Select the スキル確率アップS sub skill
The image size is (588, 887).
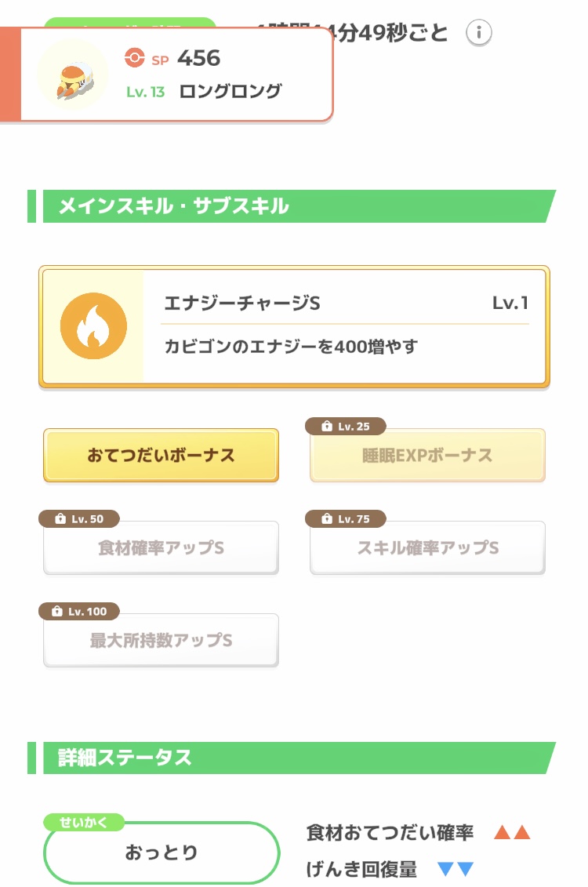tap(427, 547)
